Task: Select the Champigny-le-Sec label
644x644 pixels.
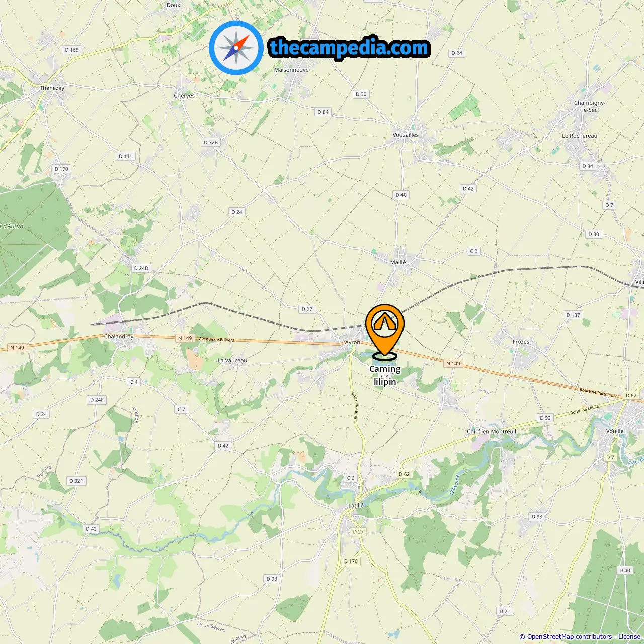Action: 590,106
